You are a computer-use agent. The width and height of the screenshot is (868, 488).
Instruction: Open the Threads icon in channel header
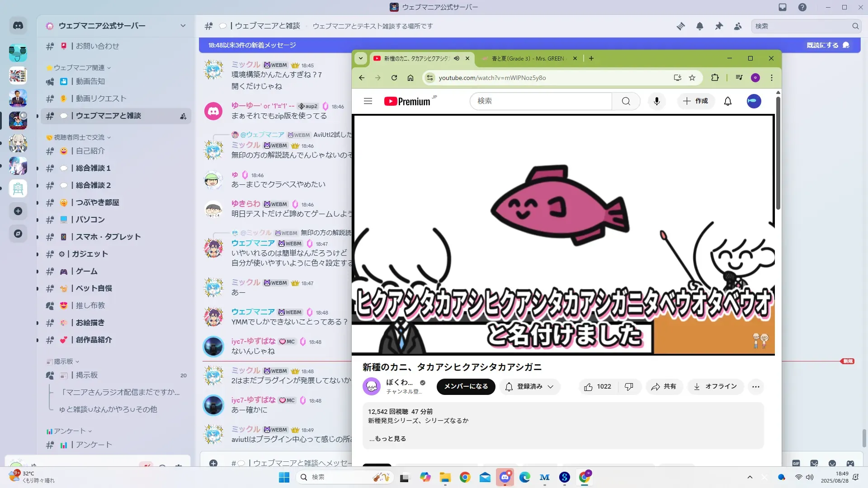[680, 26]
